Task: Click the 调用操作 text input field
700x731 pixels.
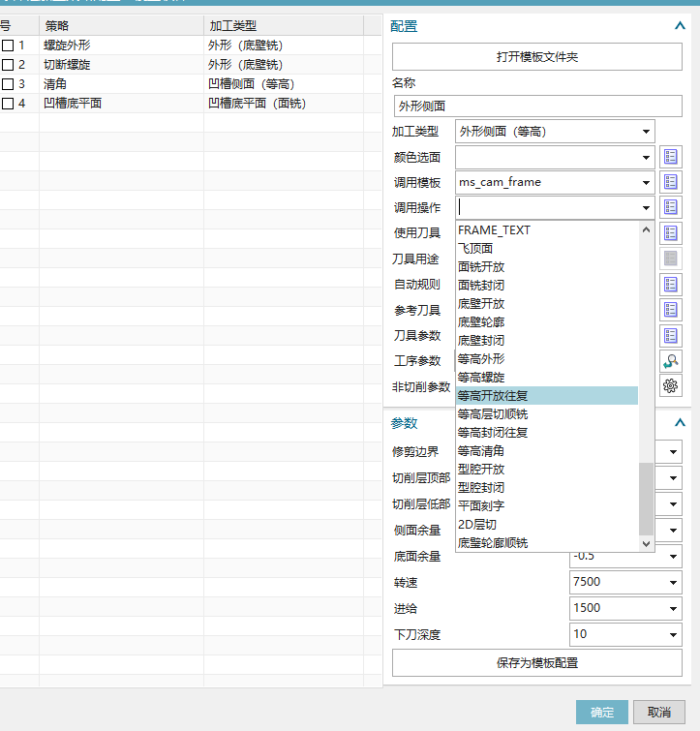Action: (547, 207)
